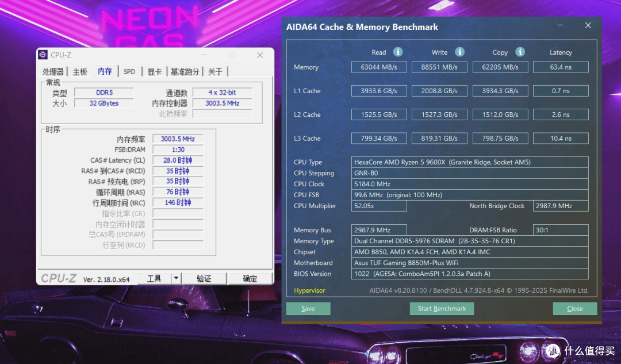Click the CPU Stepping value GNR-B0
Viewport: 621px width, 364px height.
pos(470,173)
